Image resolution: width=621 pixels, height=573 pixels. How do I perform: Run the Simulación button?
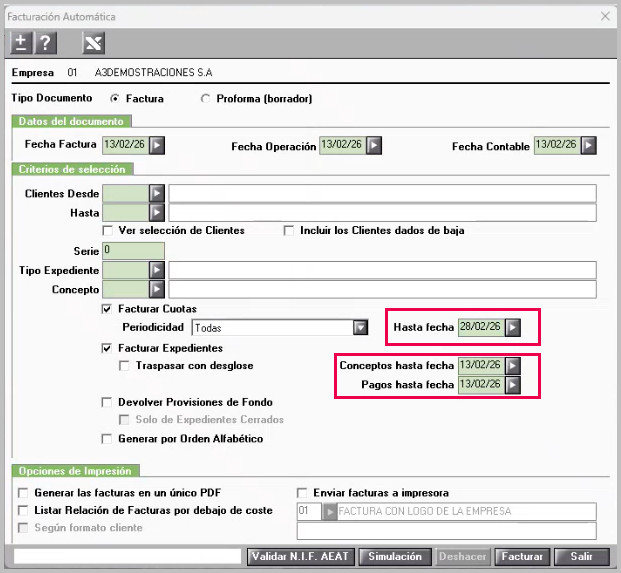click(395, 556)
